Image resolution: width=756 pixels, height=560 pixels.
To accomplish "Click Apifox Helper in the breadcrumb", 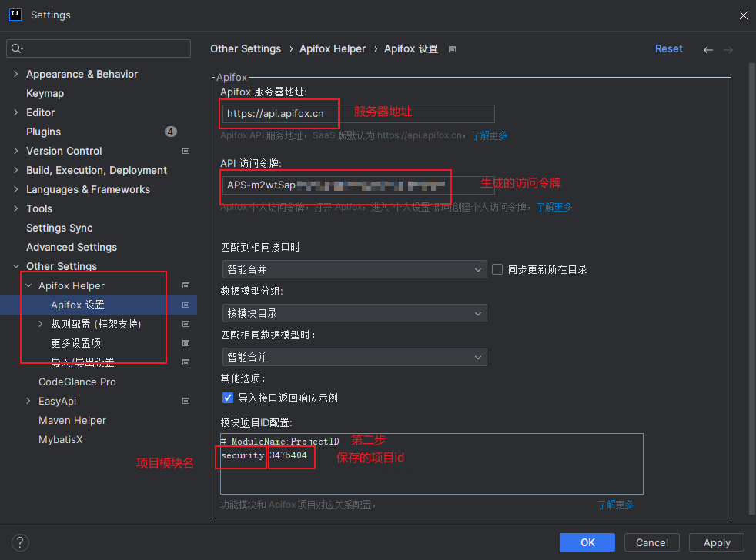I will [333, 48].
